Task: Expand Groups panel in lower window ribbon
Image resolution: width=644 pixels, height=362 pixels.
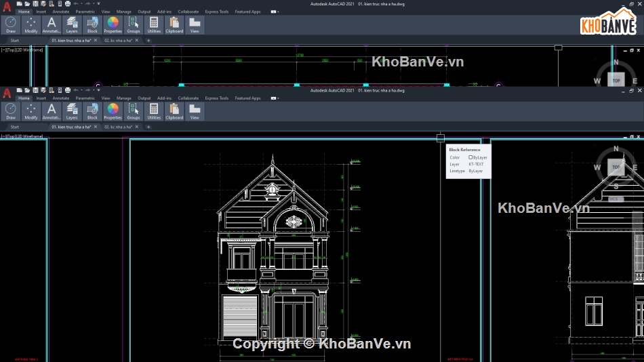Action: [x=134, y=112]
